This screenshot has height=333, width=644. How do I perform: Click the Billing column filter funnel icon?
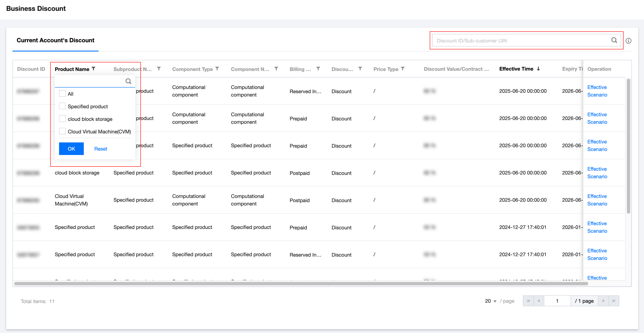point(318,69)
